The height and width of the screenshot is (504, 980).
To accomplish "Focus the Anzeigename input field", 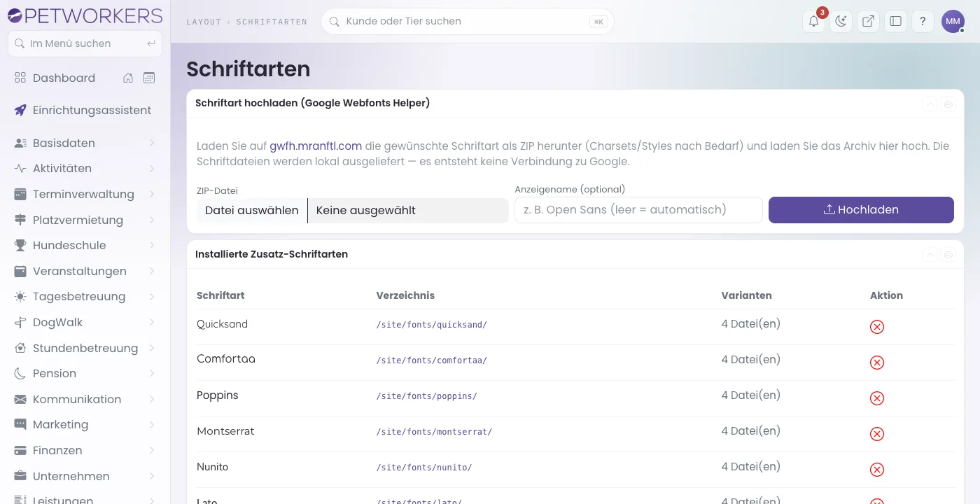I will pos(638,210).
